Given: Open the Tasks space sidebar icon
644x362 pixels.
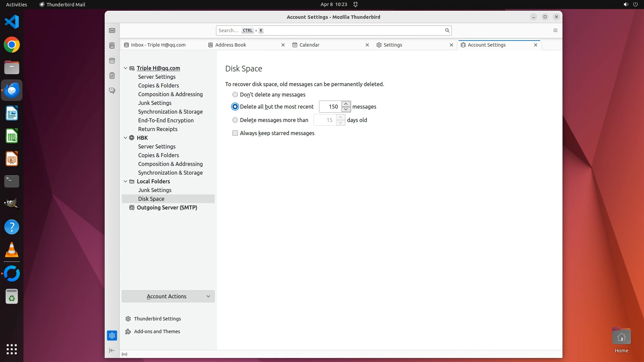Looking at the screenshot, I should point(112,76).
